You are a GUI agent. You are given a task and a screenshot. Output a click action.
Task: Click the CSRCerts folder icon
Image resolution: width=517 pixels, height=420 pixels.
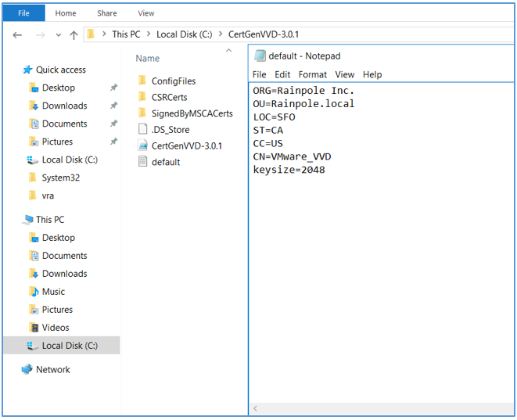tap(142, 97)
